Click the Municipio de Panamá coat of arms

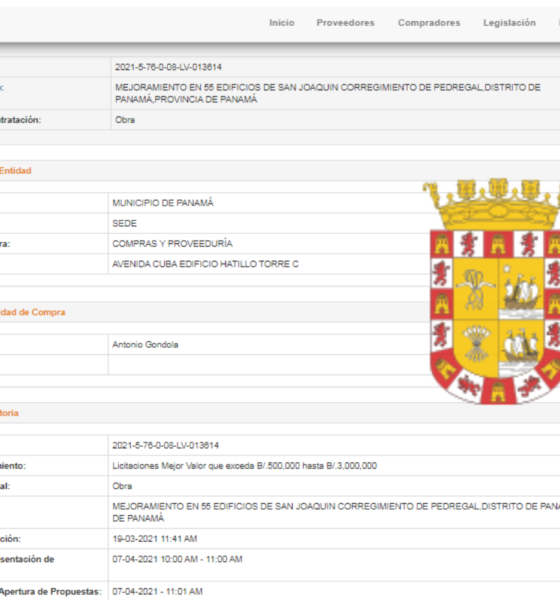491,291
